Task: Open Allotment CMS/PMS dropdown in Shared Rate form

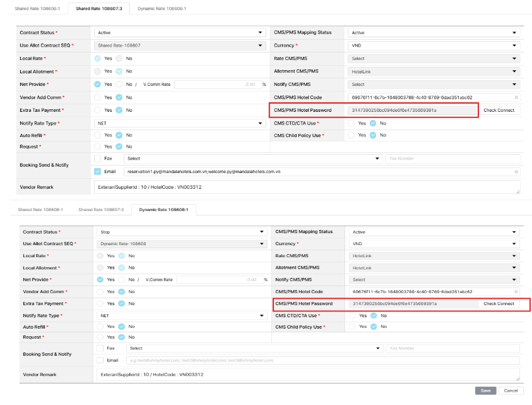Action: tap(434, 71)
